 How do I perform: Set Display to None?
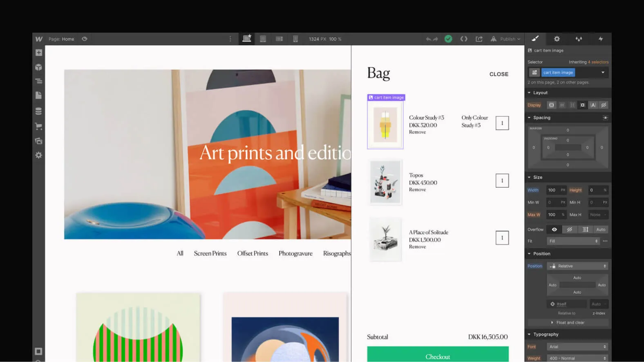coord(604,105)
